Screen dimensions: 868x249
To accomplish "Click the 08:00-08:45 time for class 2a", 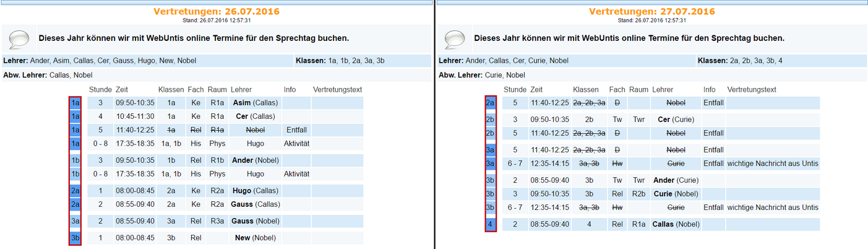I will point(135,191).
